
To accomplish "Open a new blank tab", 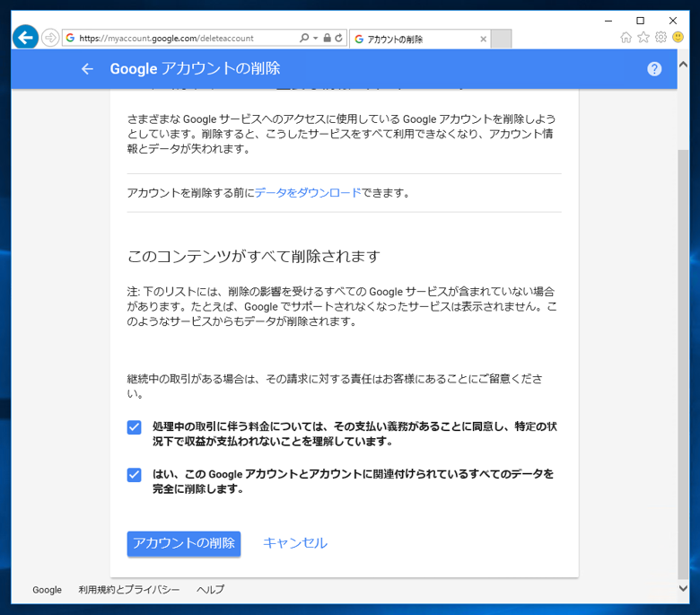I will pyautogui.click(x=502, y=39).
